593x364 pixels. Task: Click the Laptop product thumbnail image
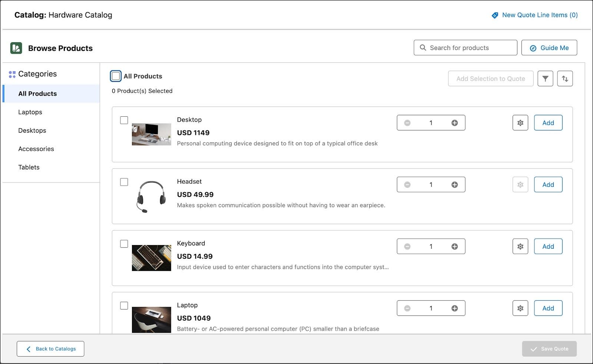[x=151, y=320]
